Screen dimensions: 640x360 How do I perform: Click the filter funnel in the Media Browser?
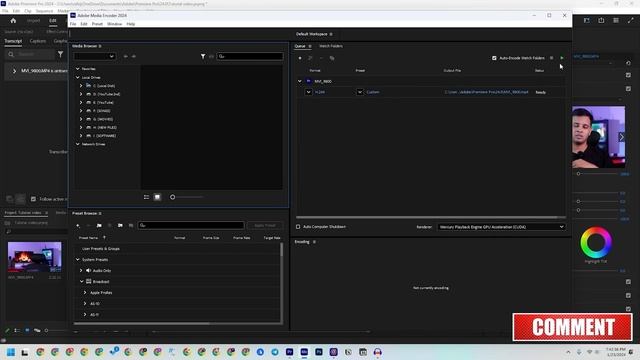203,56
